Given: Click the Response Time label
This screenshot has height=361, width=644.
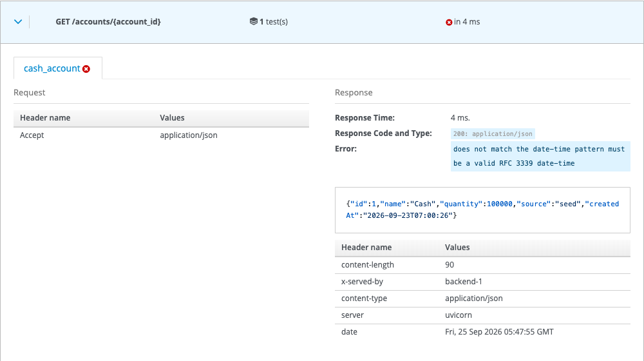Looking at the screenshot, I should [x=365, y=118].
